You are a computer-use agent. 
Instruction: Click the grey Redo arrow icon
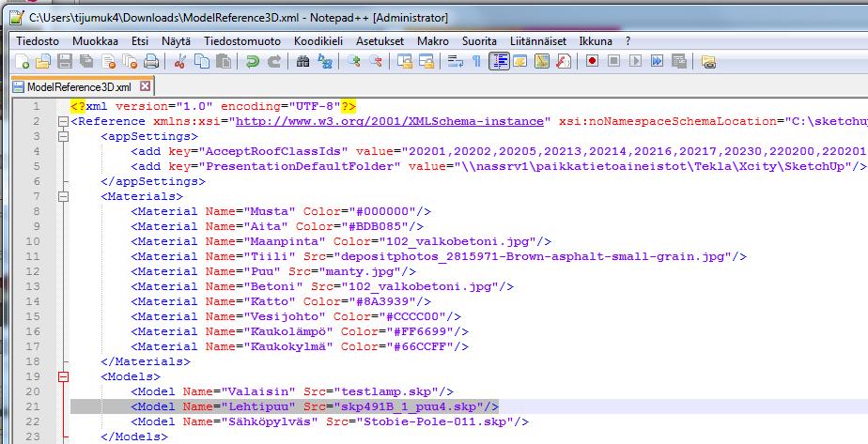click(274, 61)
